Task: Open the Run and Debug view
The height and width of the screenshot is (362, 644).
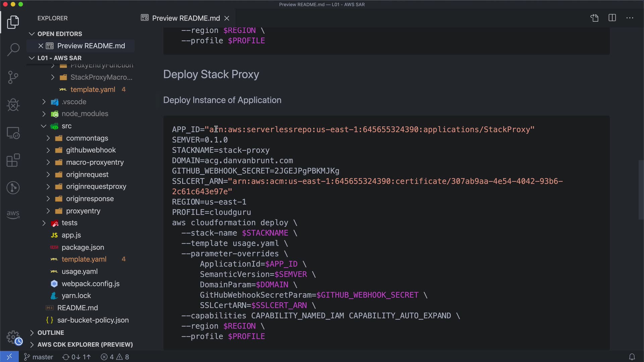Action: tap(13, 105)
